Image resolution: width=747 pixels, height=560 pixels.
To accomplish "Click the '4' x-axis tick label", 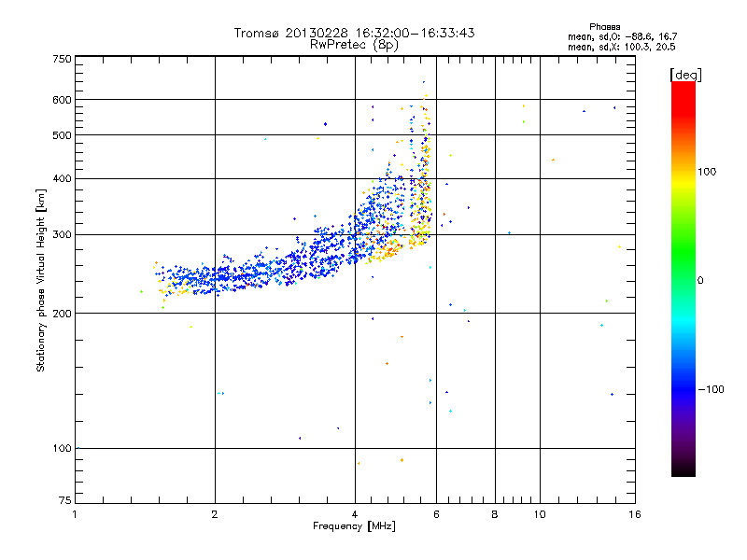I will [355, 514].
